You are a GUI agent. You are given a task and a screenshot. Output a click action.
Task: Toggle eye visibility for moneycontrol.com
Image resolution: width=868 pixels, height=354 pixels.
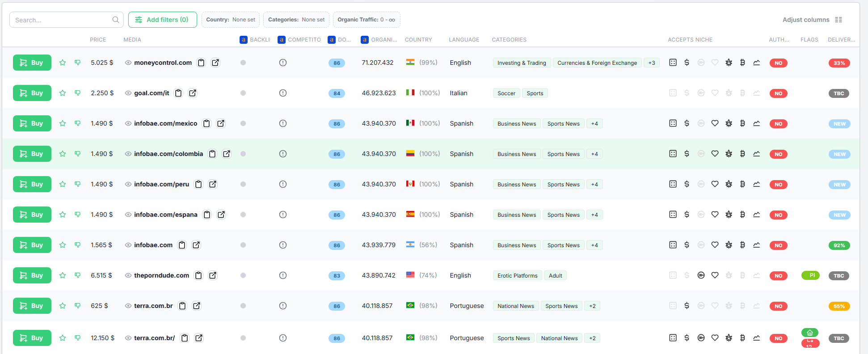pos(128,63)
